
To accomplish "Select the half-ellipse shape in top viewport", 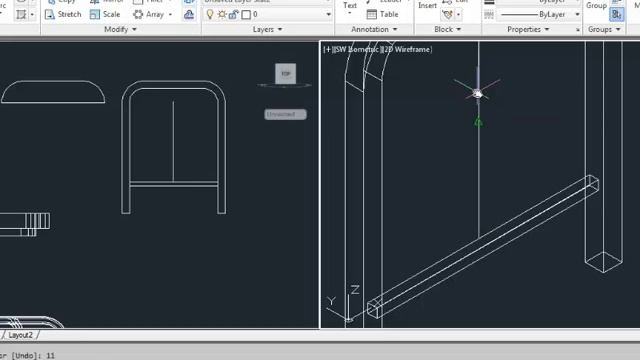I will coord(53,102).
